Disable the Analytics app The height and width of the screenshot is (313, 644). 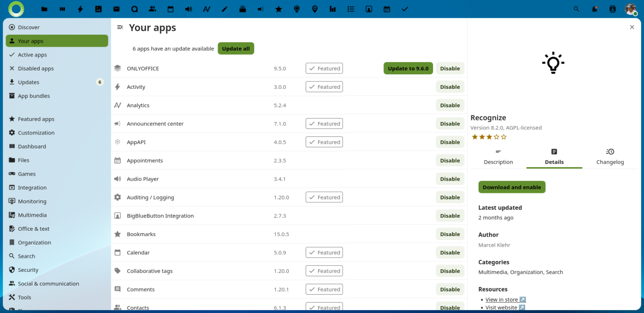[450, 105]
